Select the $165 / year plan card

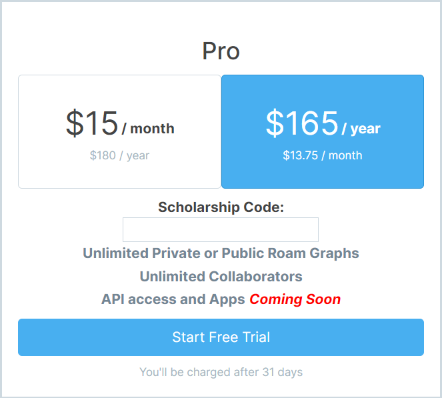tap(322, 132)
